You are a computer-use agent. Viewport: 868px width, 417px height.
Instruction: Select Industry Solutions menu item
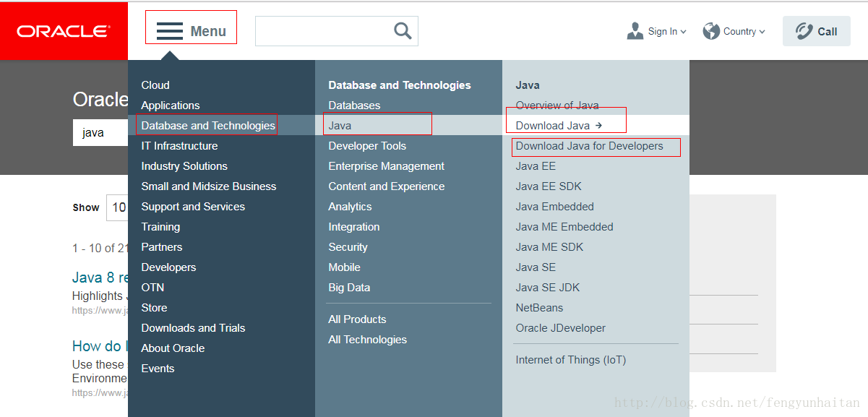pyautogui.click(x=184, y=166)
